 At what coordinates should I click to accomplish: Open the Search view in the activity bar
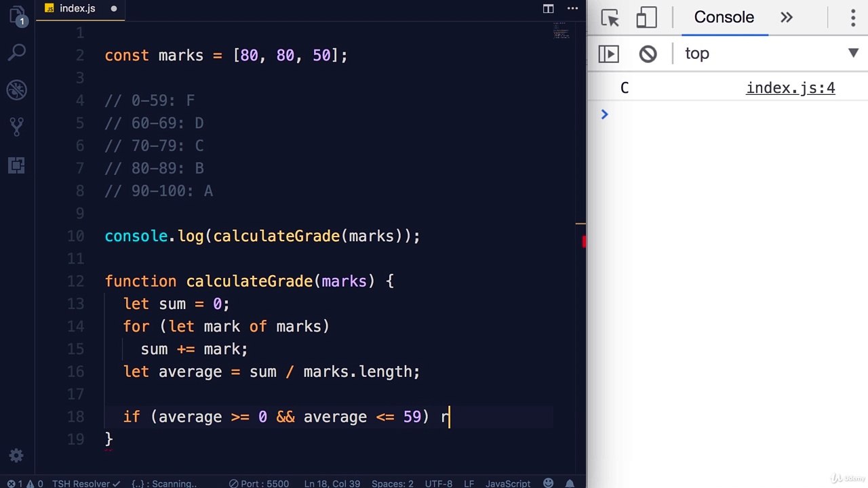click(x=17, y=52)
